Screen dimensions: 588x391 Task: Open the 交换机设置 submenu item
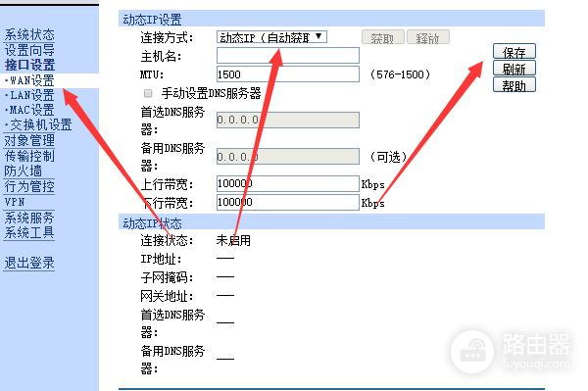pos(40,124)
